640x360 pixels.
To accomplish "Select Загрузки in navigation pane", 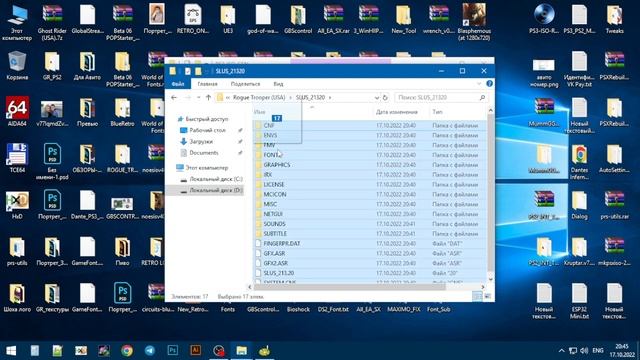I will point(201,142).
